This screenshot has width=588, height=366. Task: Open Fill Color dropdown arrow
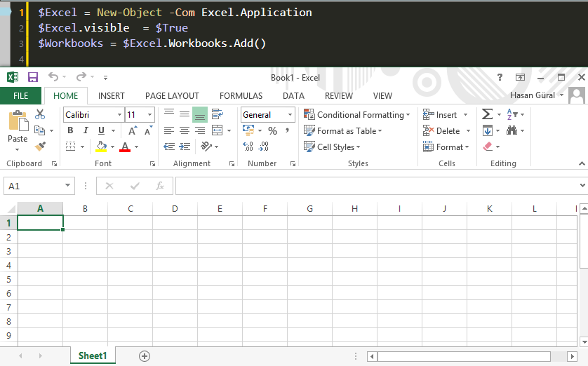click(x=112, y=147)
